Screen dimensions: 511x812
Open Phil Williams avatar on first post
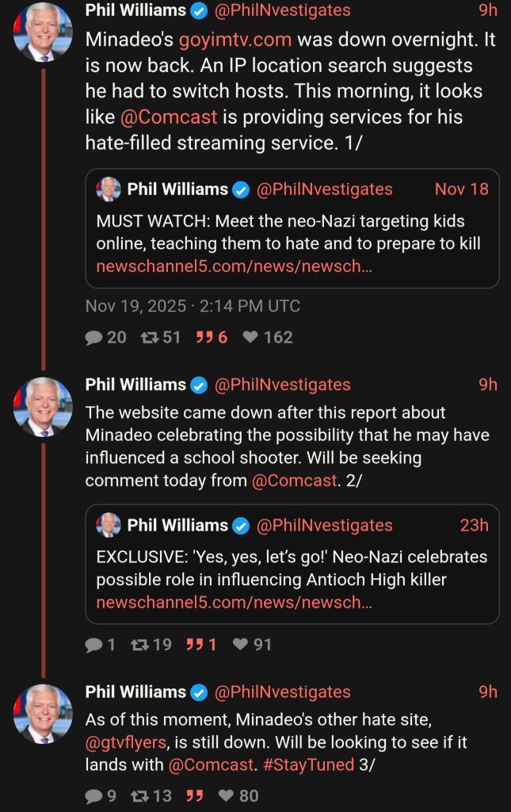43,32
